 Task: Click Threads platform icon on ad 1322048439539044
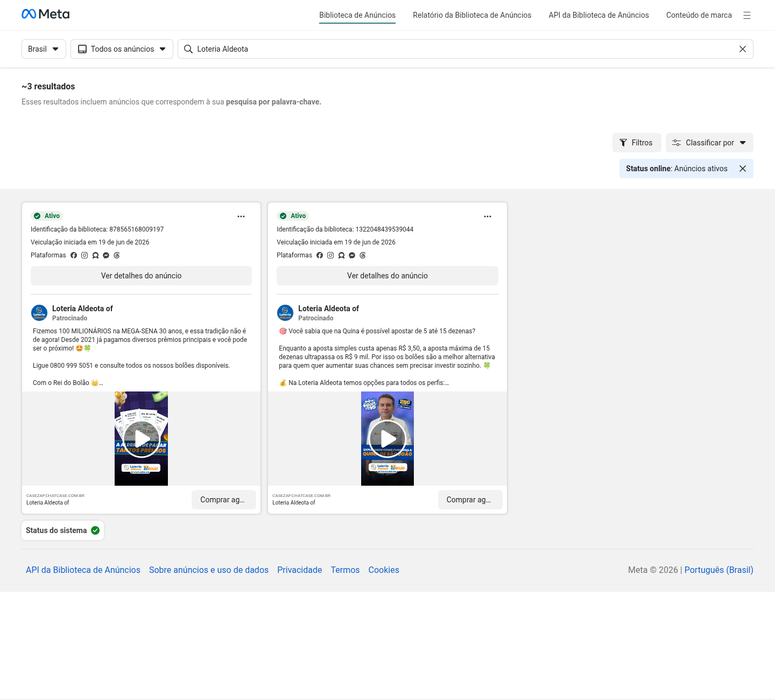tap(363, 255)
